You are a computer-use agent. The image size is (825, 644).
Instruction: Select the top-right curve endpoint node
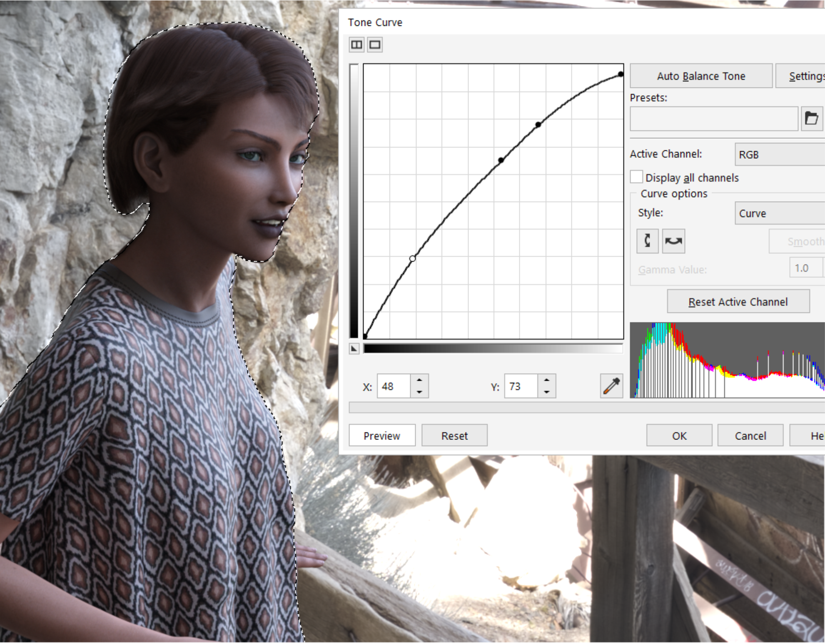[621, 74]
